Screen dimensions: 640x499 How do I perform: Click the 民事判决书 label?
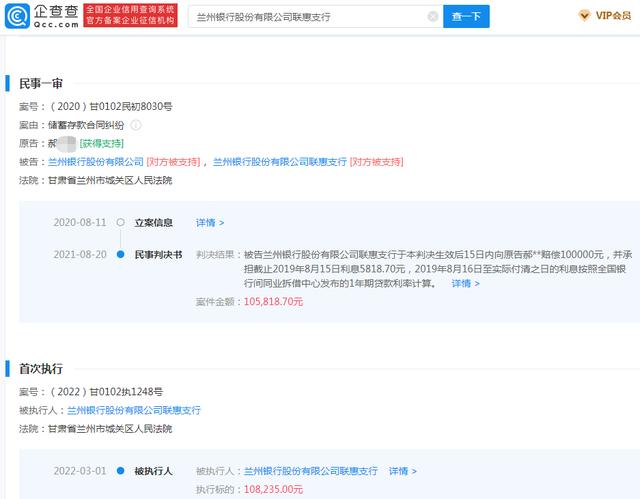158,255
